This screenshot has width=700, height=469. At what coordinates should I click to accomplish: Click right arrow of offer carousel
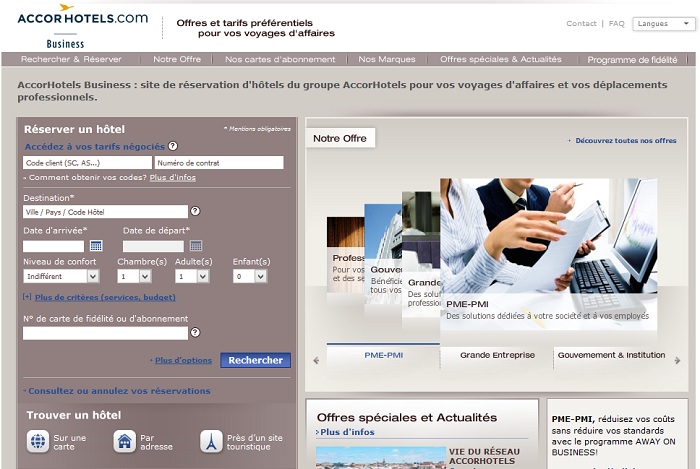(x=677, y=360)
